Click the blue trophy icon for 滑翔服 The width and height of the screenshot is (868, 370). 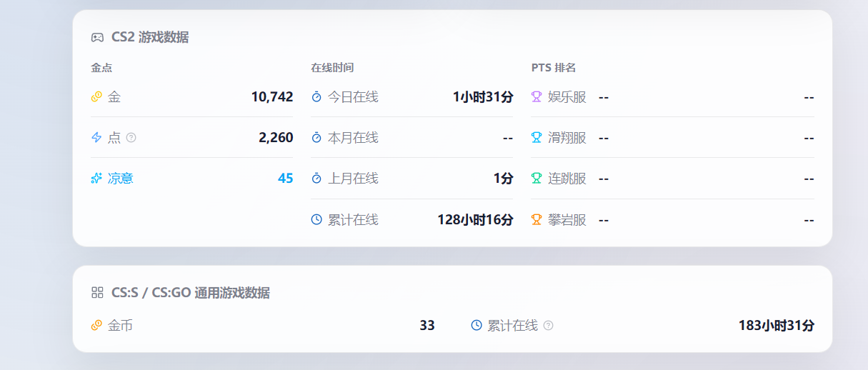tap(537, 137)
